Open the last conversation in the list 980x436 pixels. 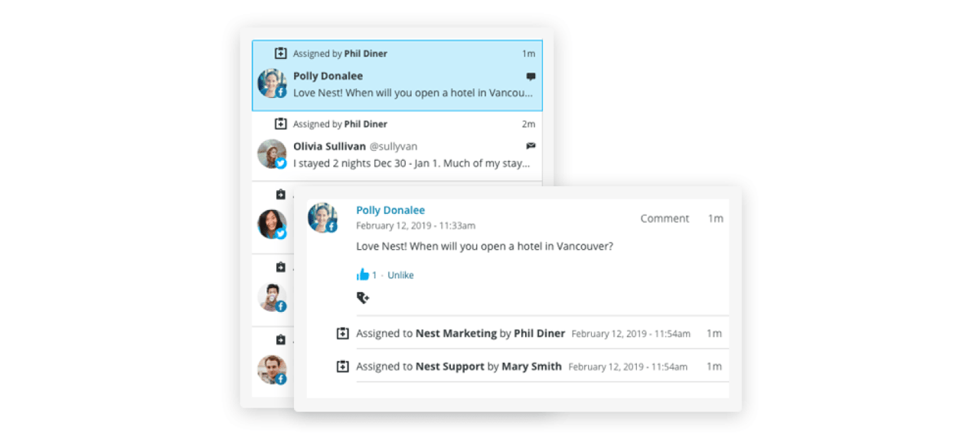[x=272, y=369]
